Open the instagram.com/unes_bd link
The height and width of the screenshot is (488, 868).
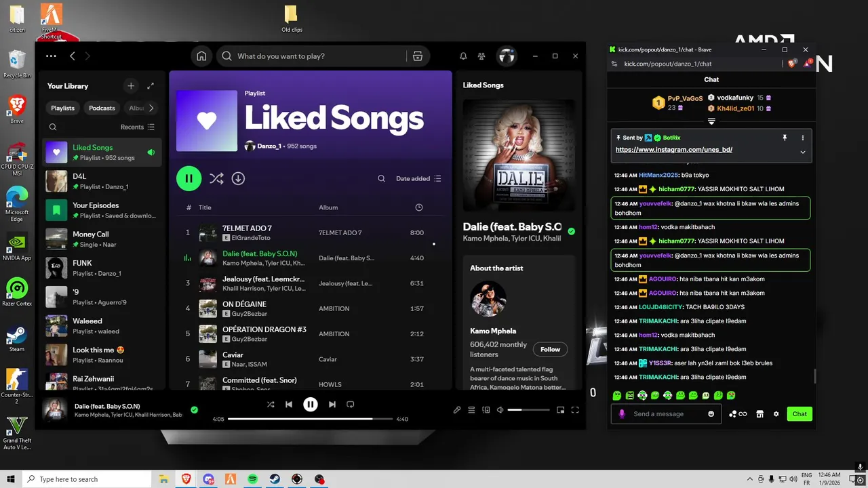[x=674, y=150]
